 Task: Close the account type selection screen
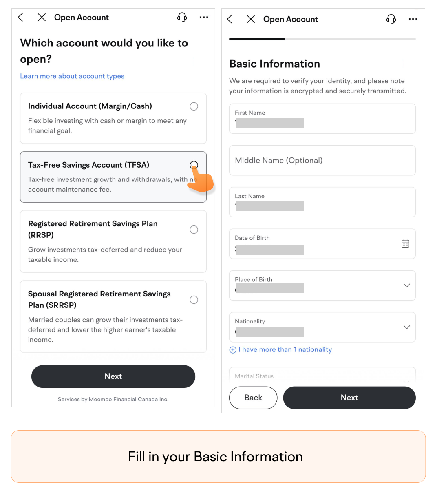pos(42,17)
